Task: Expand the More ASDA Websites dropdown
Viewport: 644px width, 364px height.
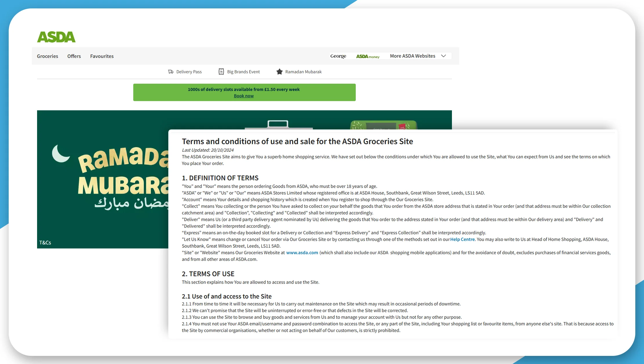Action: [417, 56]
